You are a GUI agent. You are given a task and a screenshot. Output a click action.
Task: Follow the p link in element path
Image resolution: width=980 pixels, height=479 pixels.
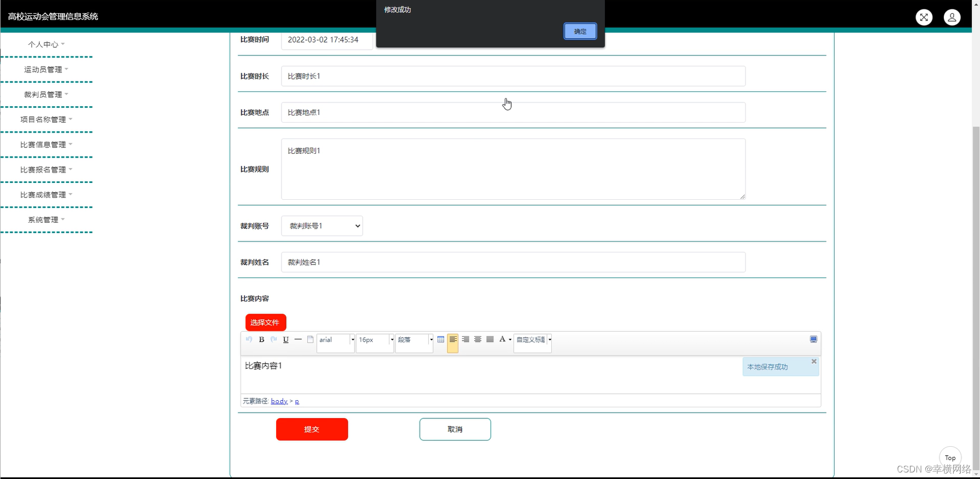pos(297,401)
